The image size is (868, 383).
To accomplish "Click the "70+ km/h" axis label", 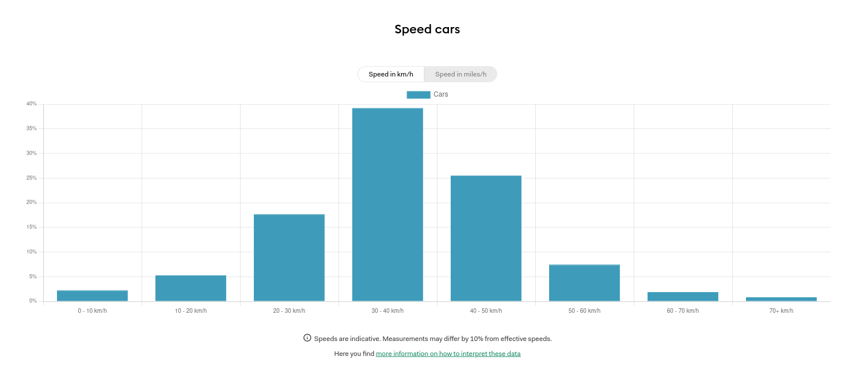I will coord(781,311).
